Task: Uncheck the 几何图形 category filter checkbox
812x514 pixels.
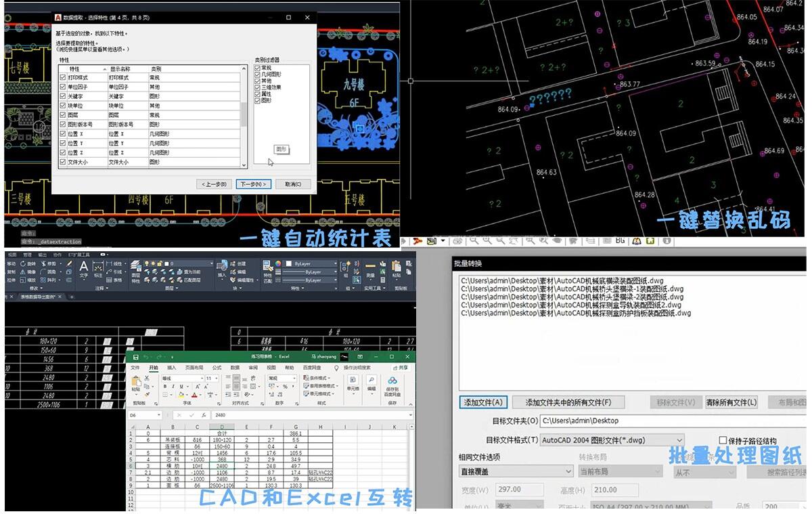Action: point(257,74)
